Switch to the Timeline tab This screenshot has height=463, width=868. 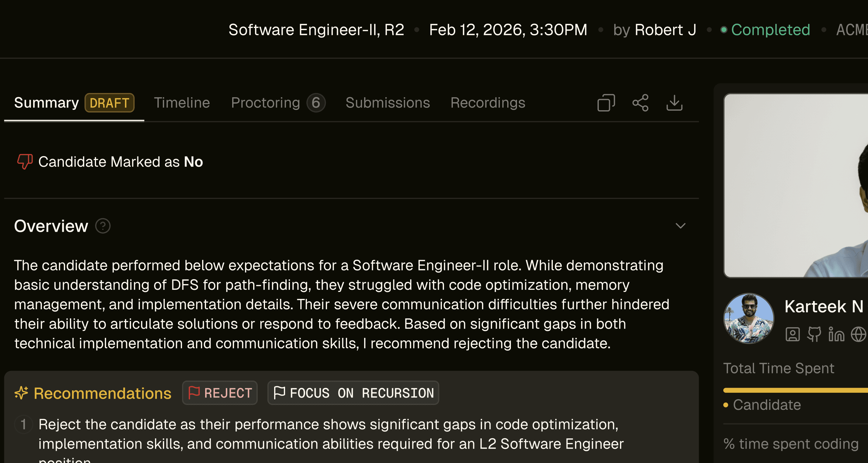[182, 103]
